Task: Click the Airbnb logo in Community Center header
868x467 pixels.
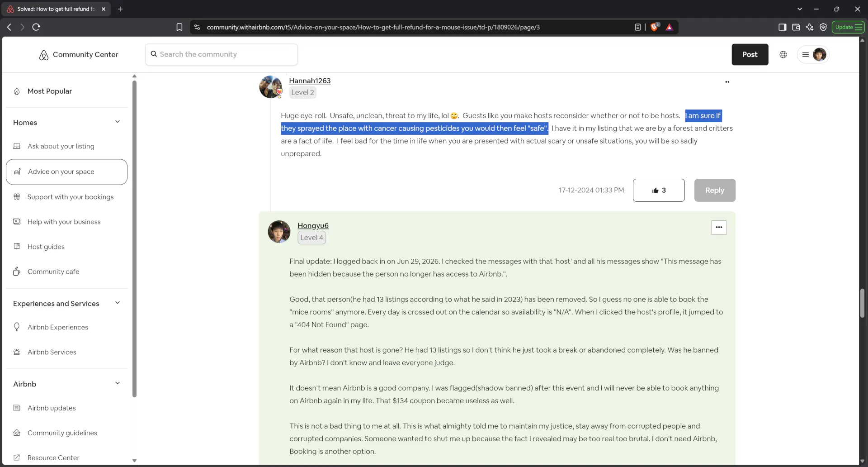Action: 43,55
